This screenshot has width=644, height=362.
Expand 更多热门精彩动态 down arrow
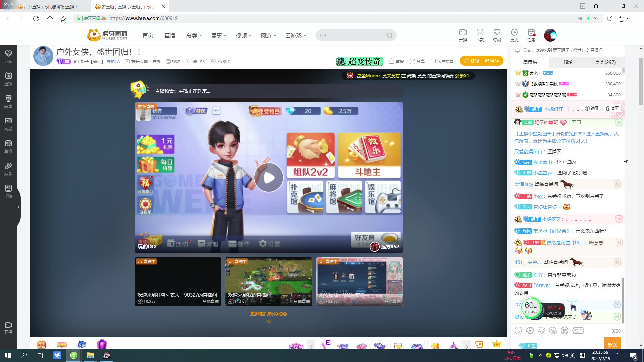269,321
